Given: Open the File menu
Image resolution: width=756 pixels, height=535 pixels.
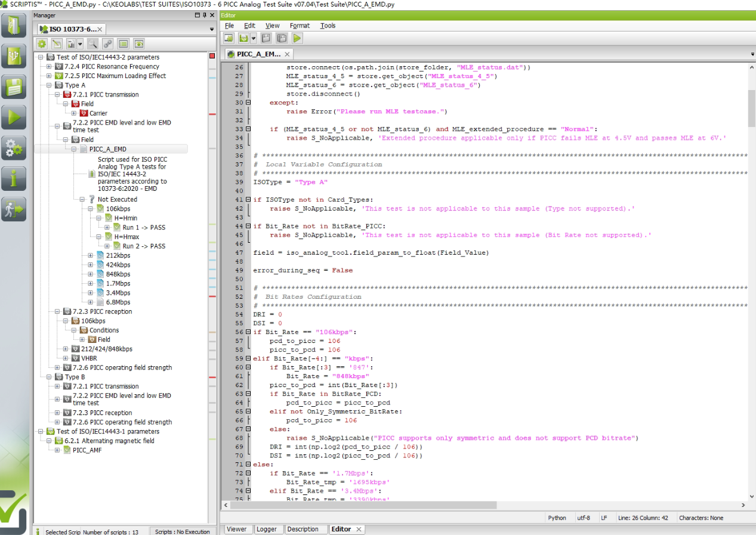Looking at the screenshot, I should [229, 26].
